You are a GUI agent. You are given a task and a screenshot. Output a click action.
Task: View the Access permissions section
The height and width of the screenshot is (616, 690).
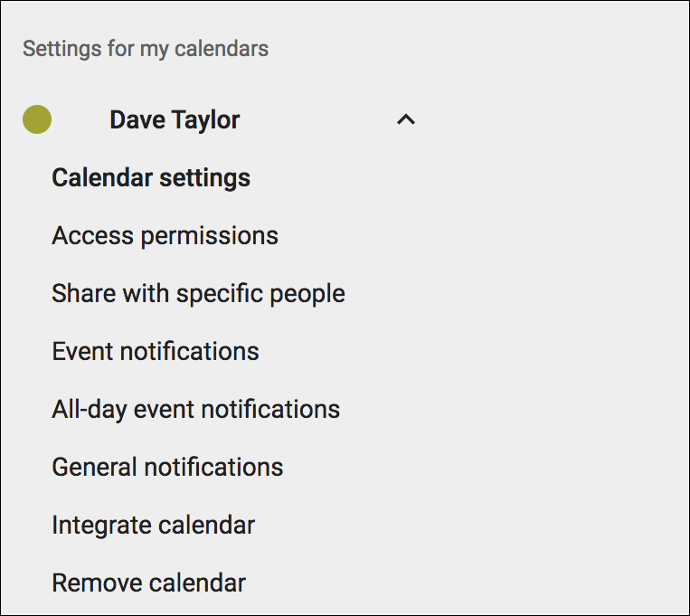[x=165, y=236]
